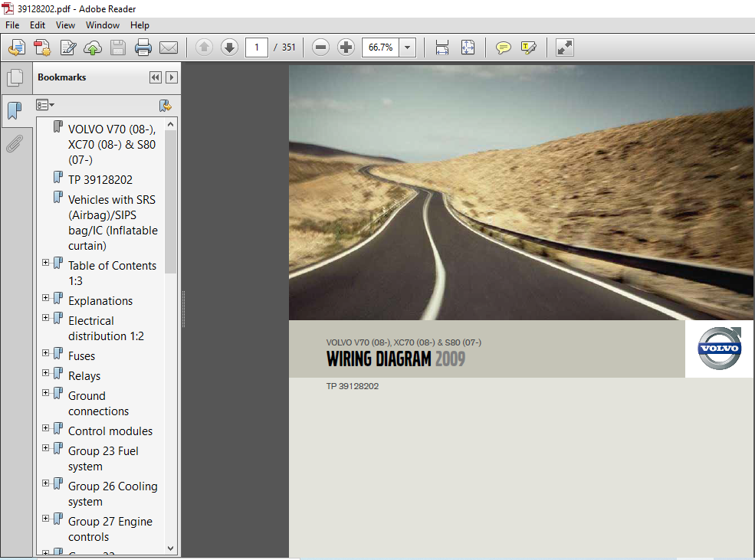This screenshot has height=560, width=755.
Task: Select the Table of Contents 1:3 bookmark text
Action: [x=112, y=273]
